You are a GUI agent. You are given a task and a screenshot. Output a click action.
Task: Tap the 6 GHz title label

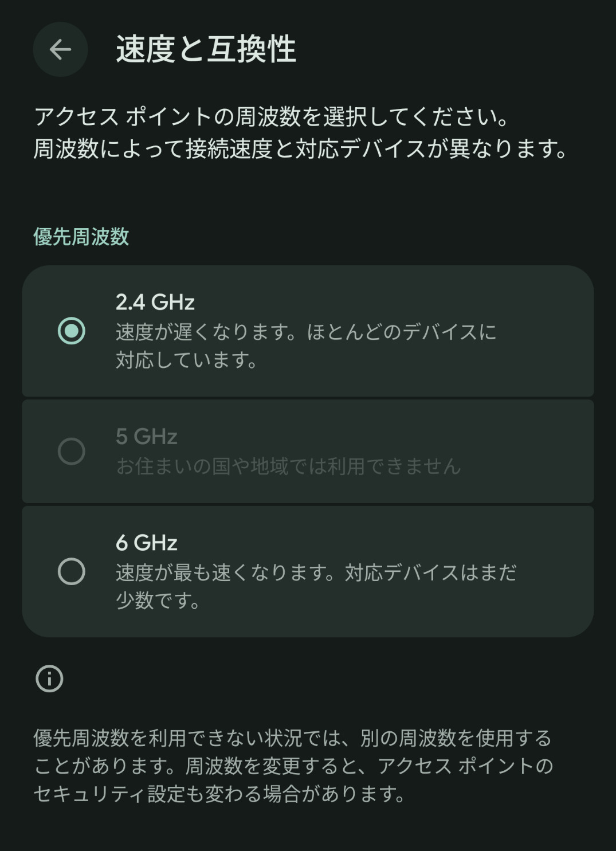click(147, 543)
